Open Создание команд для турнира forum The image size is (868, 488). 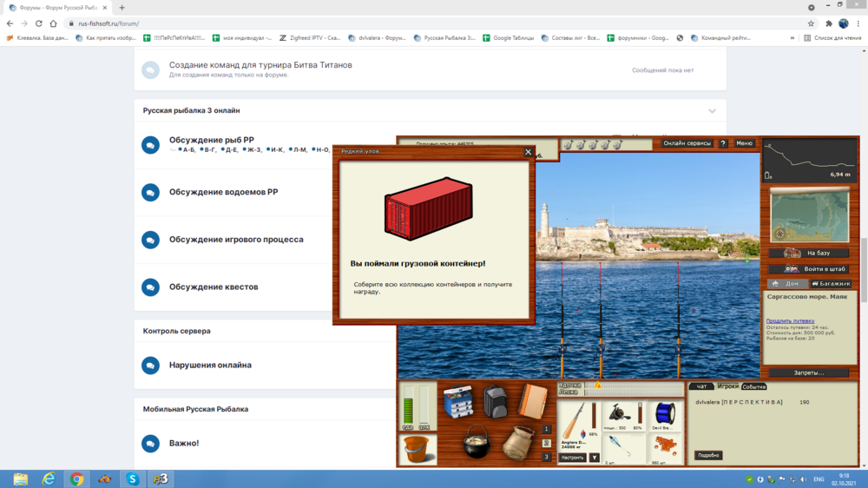coord(260,65)
